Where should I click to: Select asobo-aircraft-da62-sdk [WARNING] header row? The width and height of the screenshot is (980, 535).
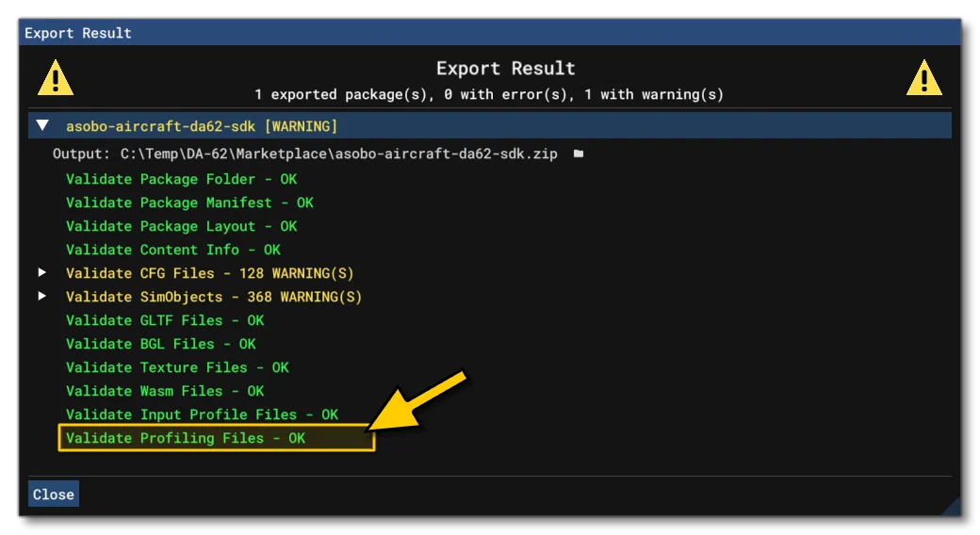(489, 125)
